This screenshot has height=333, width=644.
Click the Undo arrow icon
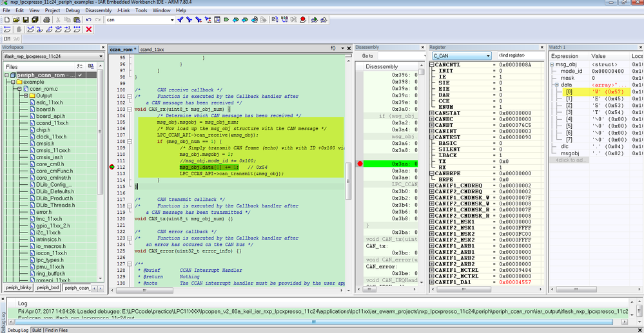(88, 20)
